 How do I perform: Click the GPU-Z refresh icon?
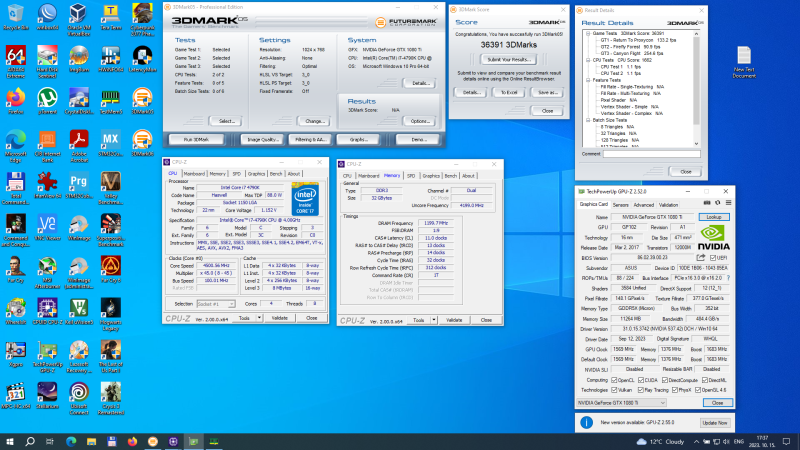717,203
